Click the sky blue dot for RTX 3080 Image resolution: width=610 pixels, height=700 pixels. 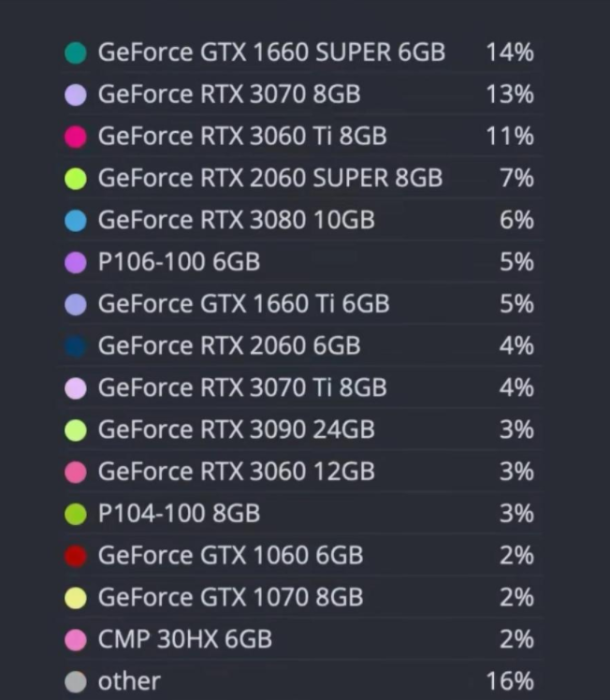coord(76,221)
